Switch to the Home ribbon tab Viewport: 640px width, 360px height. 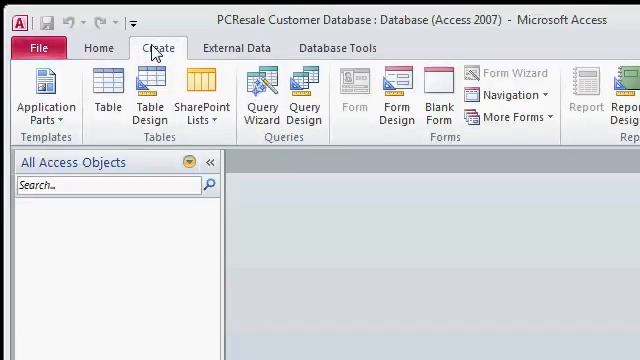coord(99,48)
